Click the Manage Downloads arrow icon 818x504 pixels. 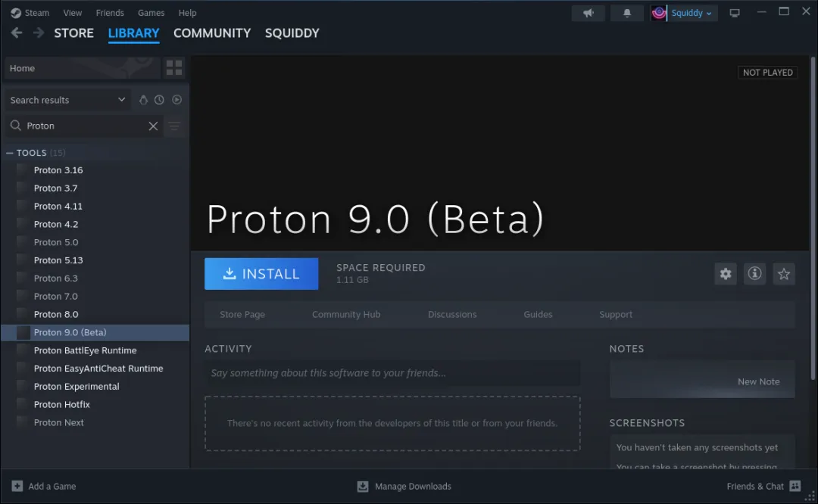pyautogui.click(x=363, y=487)
